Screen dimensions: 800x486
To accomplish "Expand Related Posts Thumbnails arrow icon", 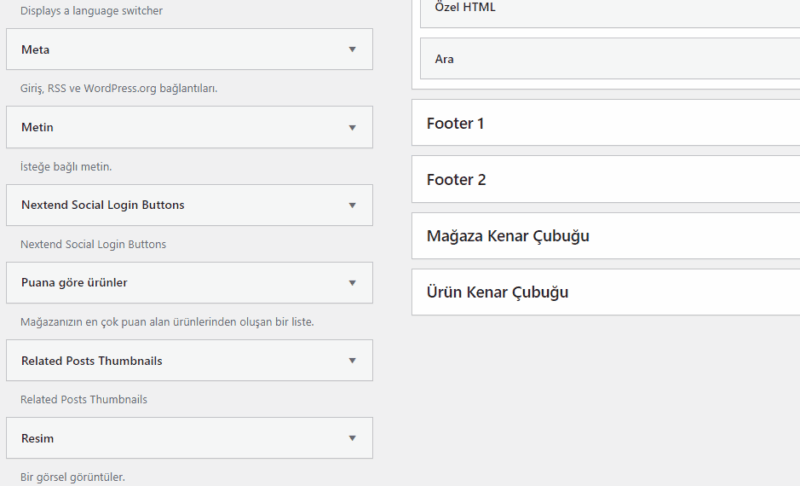I will tap(352, 360).
